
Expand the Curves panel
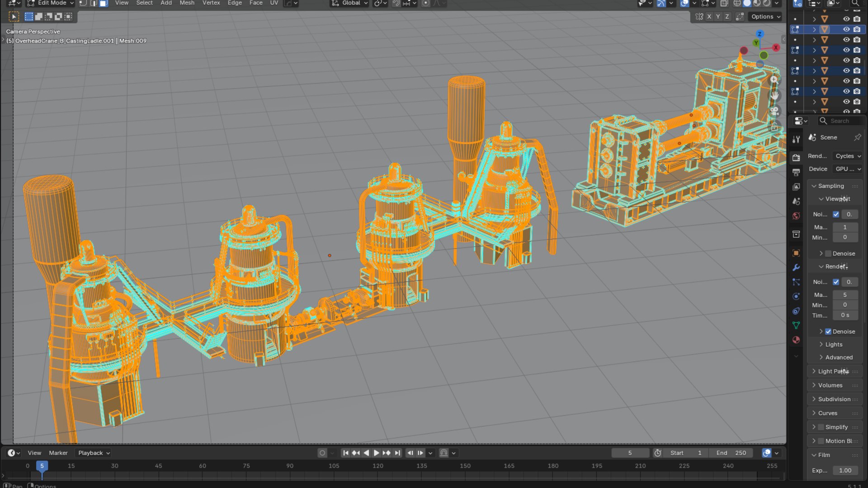tap(835, 413)
